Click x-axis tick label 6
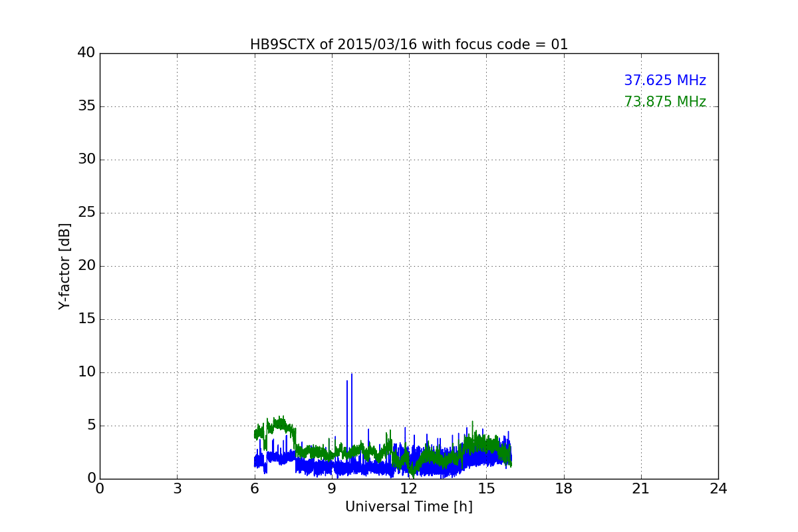Viewport: 798px width, 532px height. 254,489
